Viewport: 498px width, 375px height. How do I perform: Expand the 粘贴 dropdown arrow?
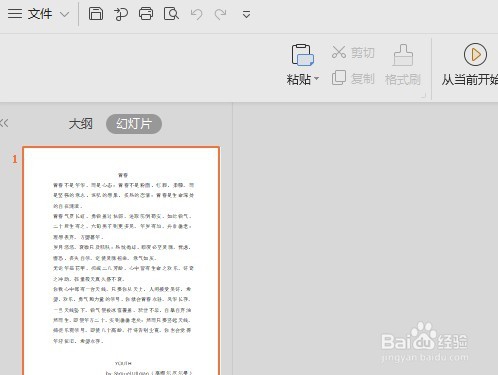point(317,79)
